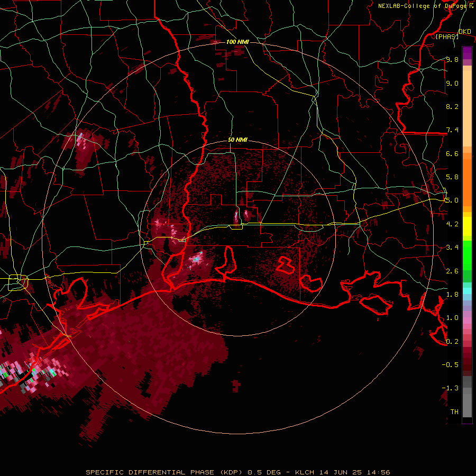Click the DKD product label
The image size is (476, 476).
point(464,31)
